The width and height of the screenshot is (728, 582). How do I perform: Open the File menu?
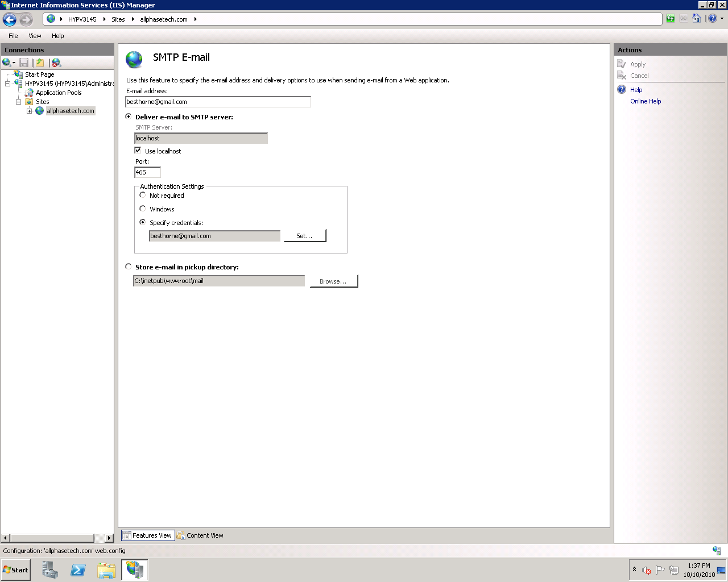(13, 36)
